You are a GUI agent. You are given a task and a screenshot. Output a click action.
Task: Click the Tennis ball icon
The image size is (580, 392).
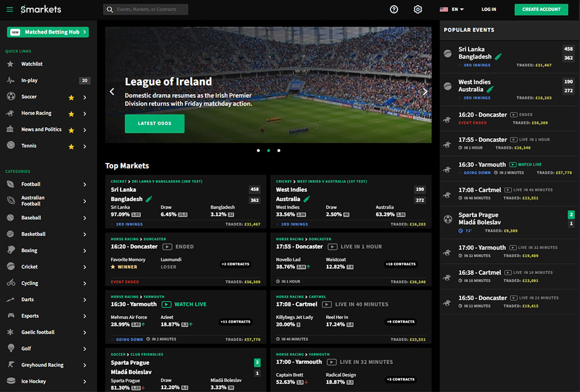[11, 146]
